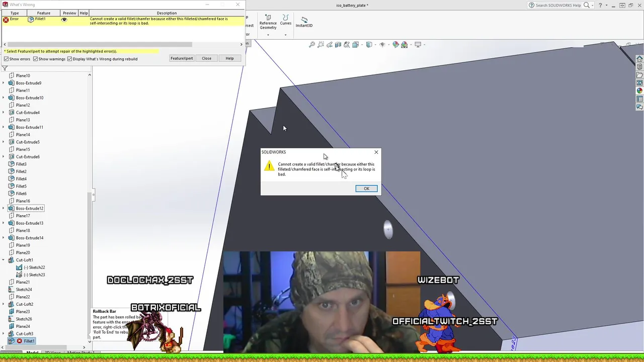Viewport: 644px width, 362px height.
Task: Open SOLIDWORKS Resources home icon in task pane
Action: [639, 59]
